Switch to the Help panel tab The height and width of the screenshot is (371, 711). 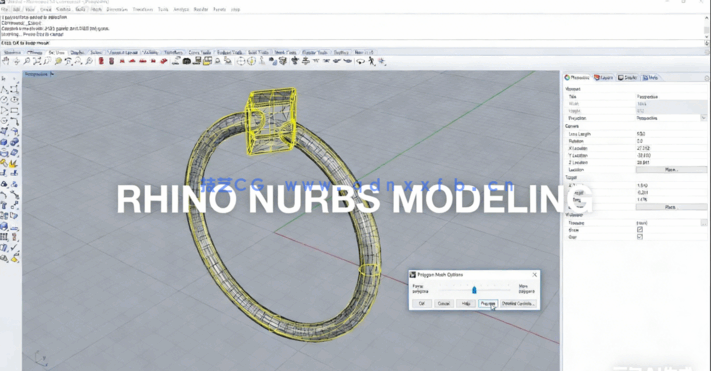(x=650, y=78)
